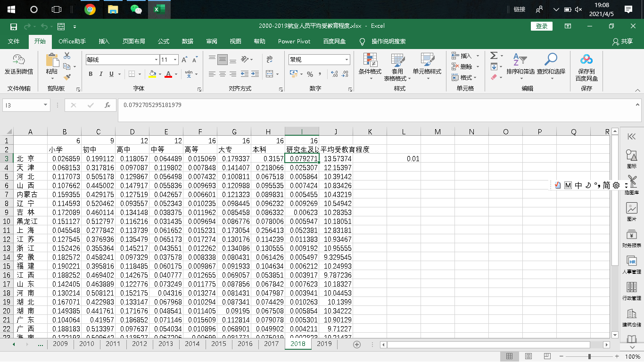
Task: Click the 共享 share button
Action: point(622,41)
